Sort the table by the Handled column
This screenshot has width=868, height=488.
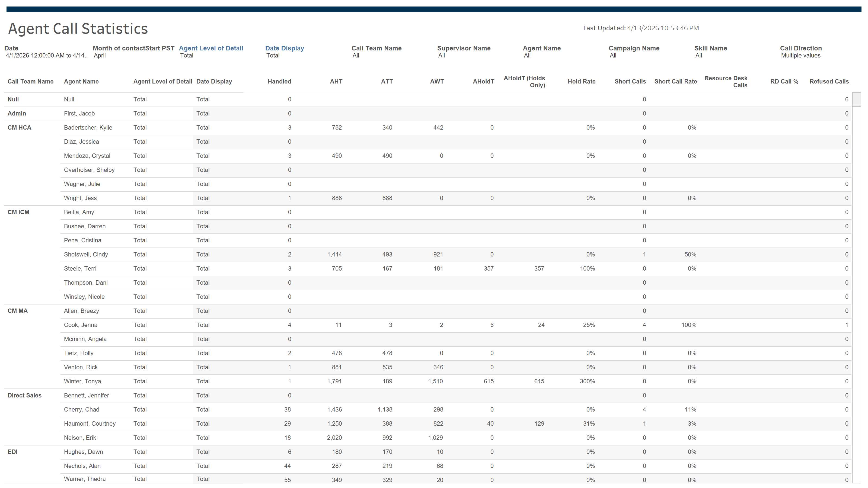click(x=279, y=81)
